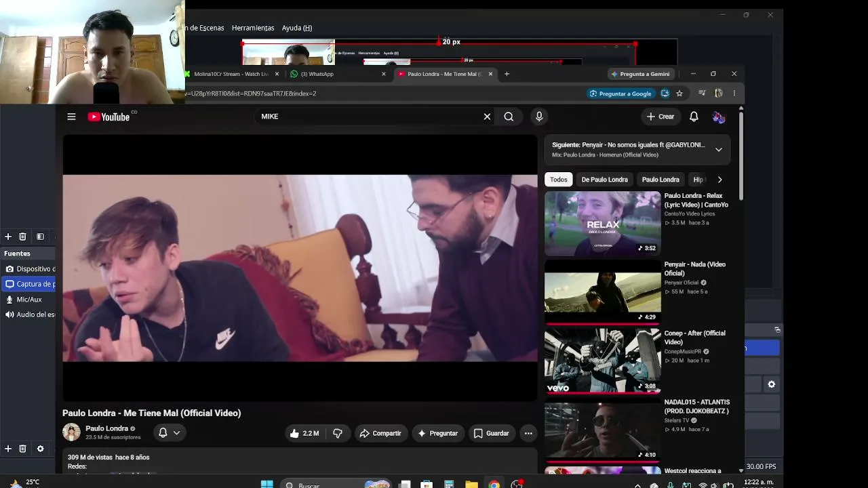Click Preguntar a Google in address bar
This screenshot has height=488, width=868.
click(620, 94)
